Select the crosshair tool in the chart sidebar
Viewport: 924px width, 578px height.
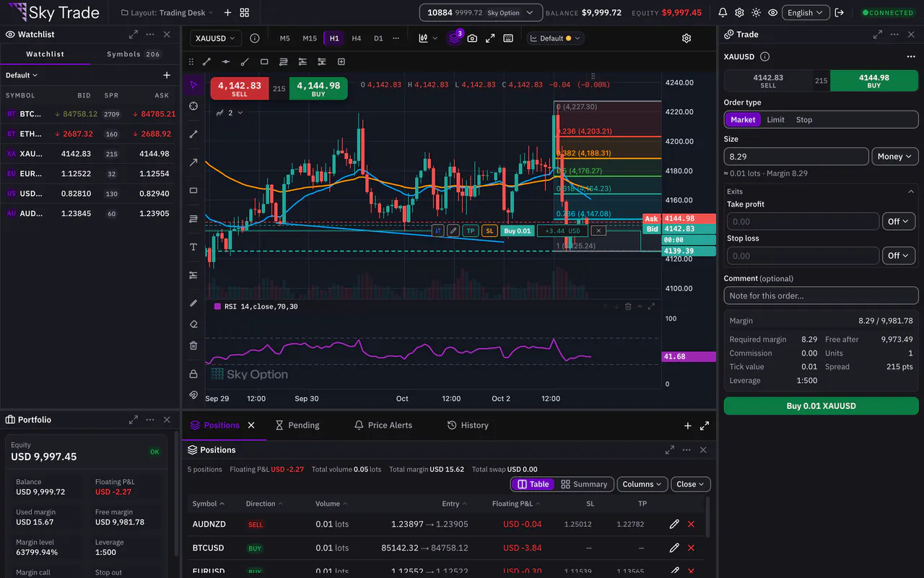pyautogui.click(x=193, y=106)
